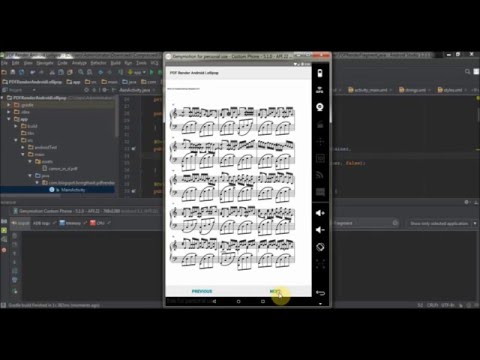Open the Navigate menu
This screenshot has height=360, width=480.
pos(45,63)
